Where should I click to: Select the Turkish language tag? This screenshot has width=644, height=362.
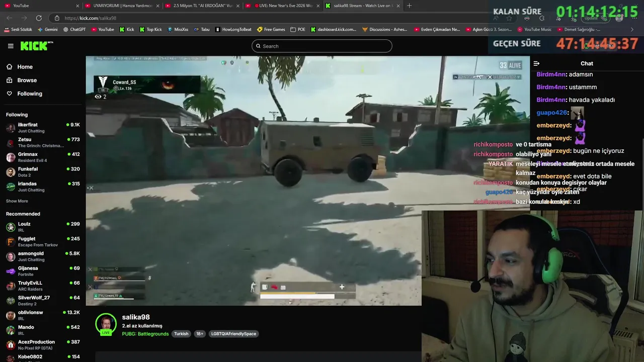pyautogui.click(x=181, y=334)
